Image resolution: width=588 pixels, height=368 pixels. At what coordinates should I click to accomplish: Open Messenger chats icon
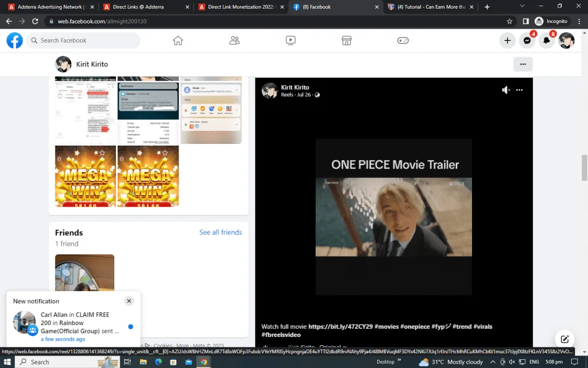point(527,40)
